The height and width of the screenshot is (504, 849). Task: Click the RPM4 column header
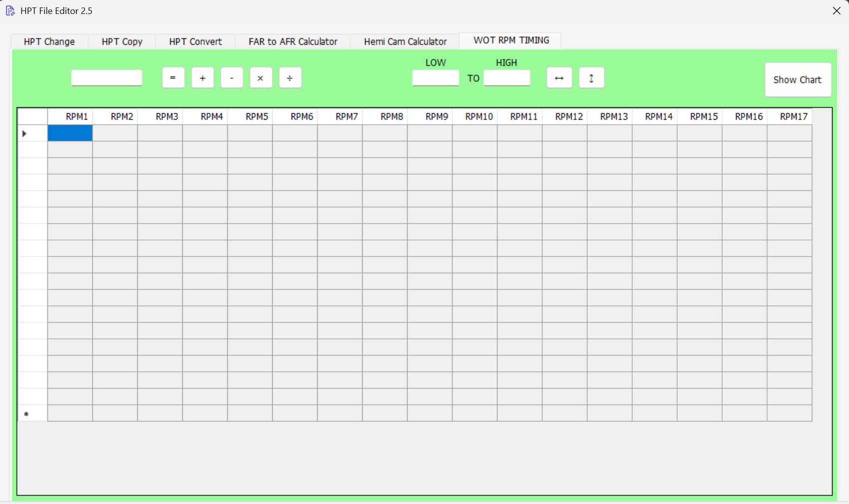(x=205, y=116)
